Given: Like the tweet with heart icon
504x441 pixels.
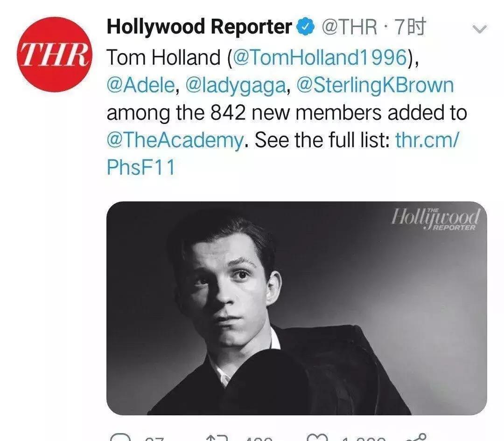Looking at the screenshot, I should click(x=319, y=437).
